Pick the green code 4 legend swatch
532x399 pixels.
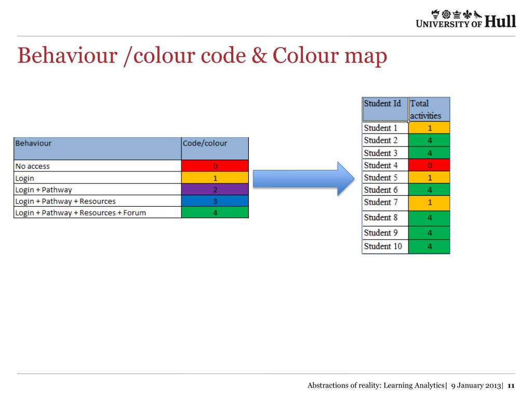215,212
